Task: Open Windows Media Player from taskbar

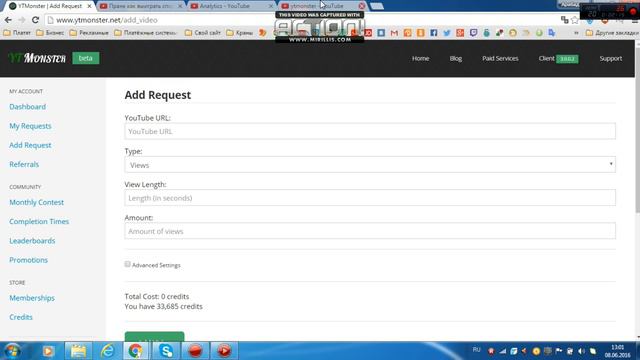Action: click(48, 351)
